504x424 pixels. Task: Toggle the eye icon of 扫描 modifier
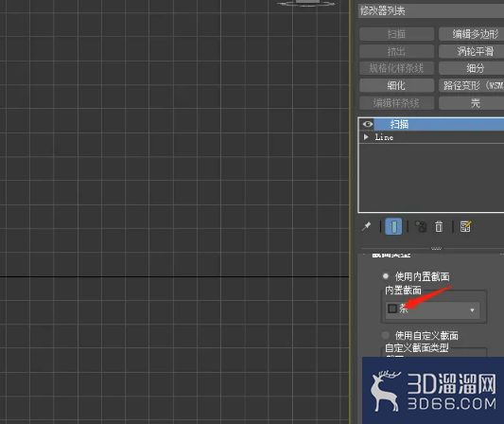pos(368,124)
